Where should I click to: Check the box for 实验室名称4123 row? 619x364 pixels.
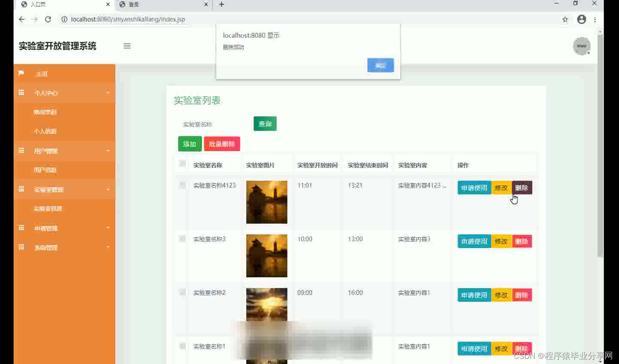(x=182, y=185)
